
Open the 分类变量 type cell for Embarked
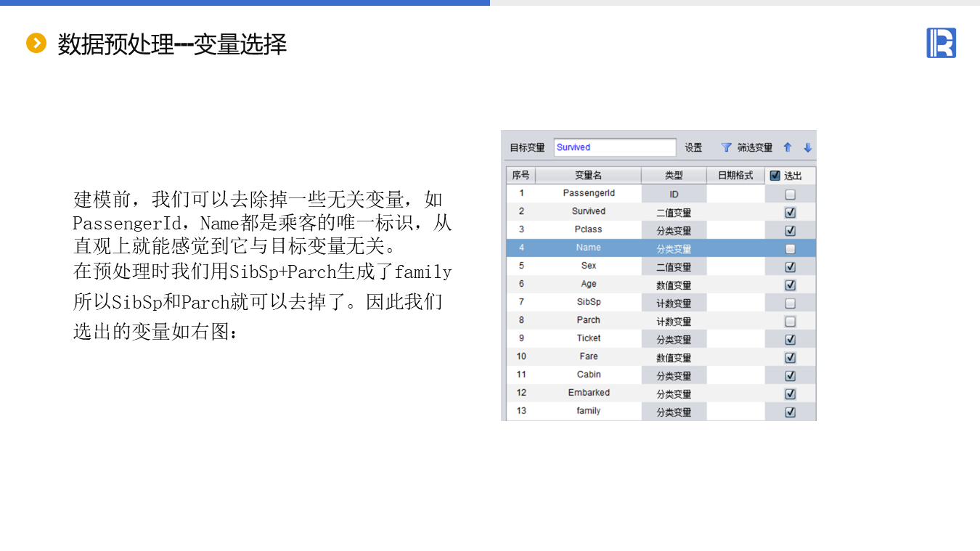[x=674, y=394]
